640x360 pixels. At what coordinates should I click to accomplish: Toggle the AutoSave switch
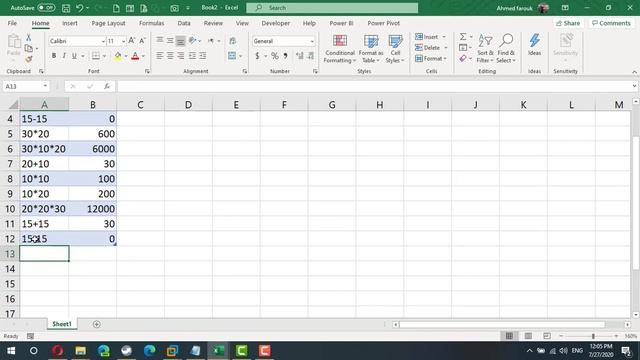46,8
